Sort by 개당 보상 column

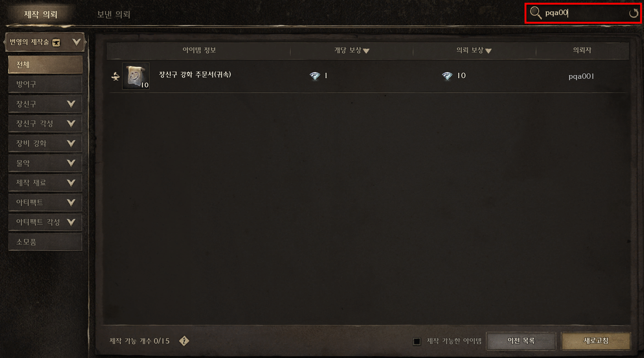click(352, 50)
